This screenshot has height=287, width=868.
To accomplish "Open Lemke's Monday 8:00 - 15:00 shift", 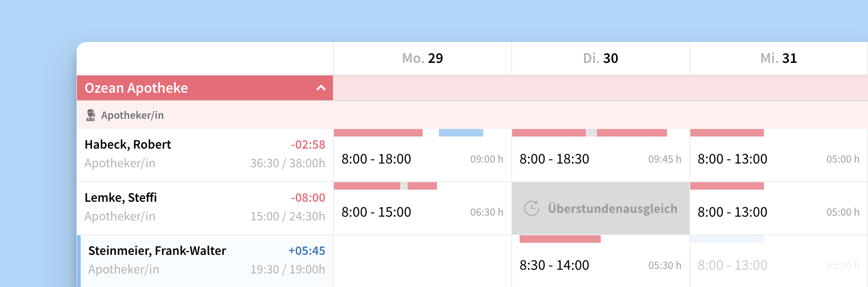I will [x=376, y=212].
